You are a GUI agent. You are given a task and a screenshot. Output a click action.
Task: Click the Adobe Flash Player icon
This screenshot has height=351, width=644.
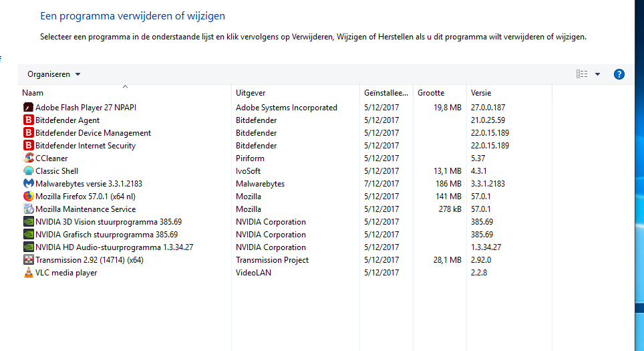pos(28,107)
